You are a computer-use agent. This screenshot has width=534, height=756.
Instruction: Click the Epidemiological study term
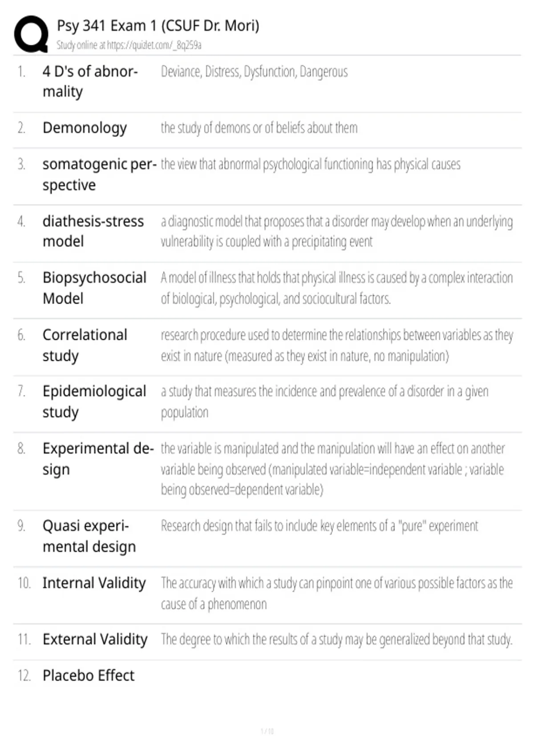point(94,402)
